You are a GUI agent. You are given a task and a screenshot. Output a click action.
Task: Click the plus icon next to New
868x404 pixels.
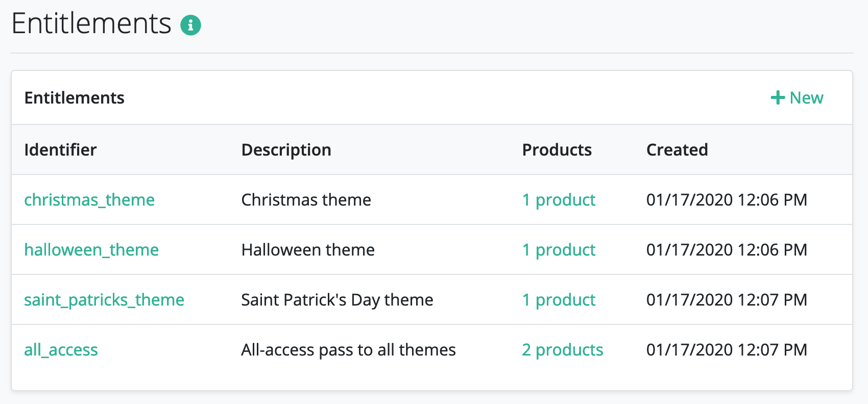[778, 97]
